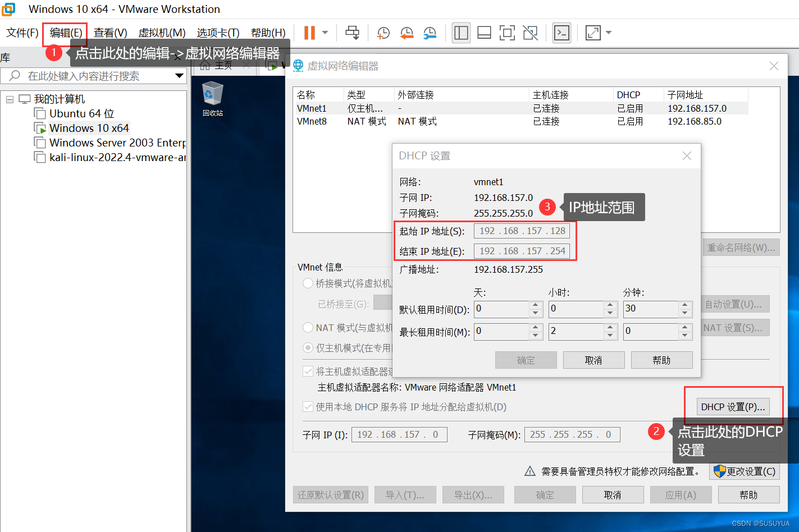Toggle 使用本地 DHCP 服务 checkbox
Viewport: 799px width, 532px height.
pos(308,407)
